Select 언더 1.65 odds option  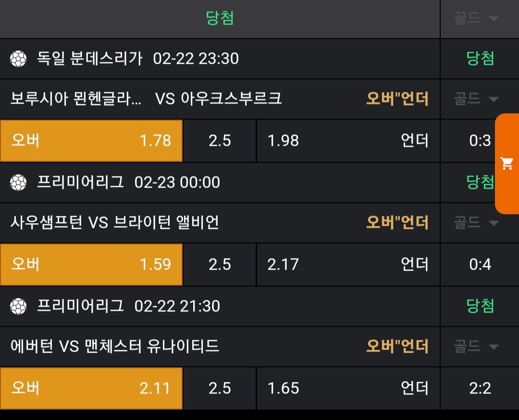pyautogui.click(x=348, y=388)
